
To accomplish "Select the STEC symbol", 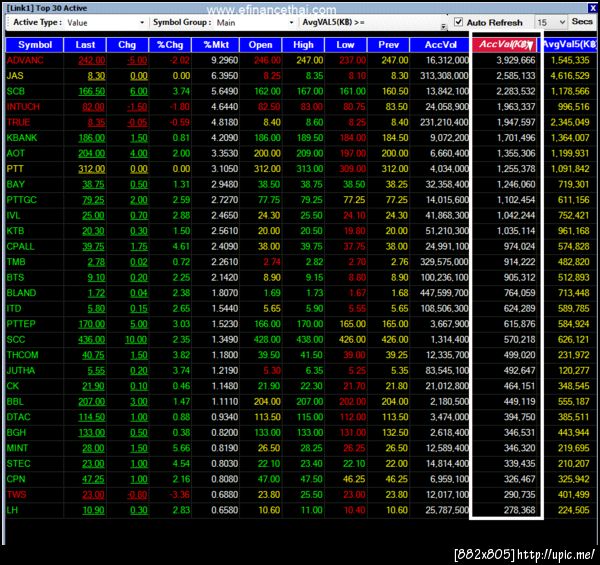I will pyautogui.click(x=18, y=464).
